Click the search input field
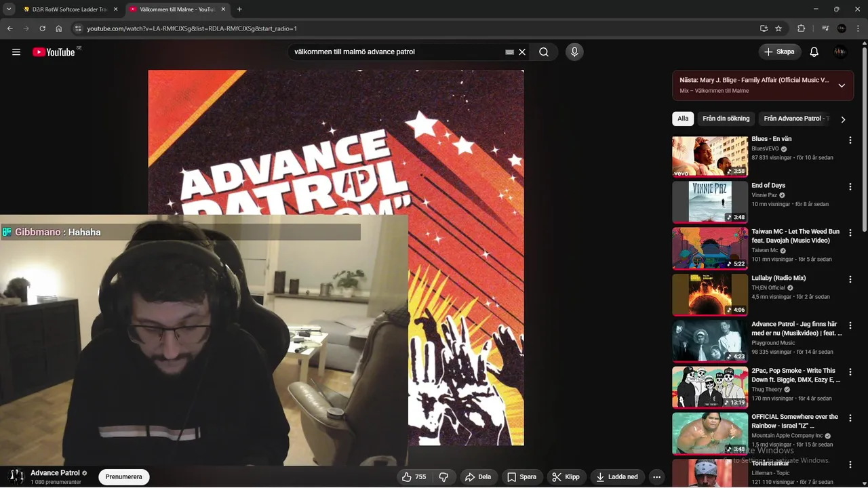This screenshot has height=488, width=868. (x=397, y=52)
